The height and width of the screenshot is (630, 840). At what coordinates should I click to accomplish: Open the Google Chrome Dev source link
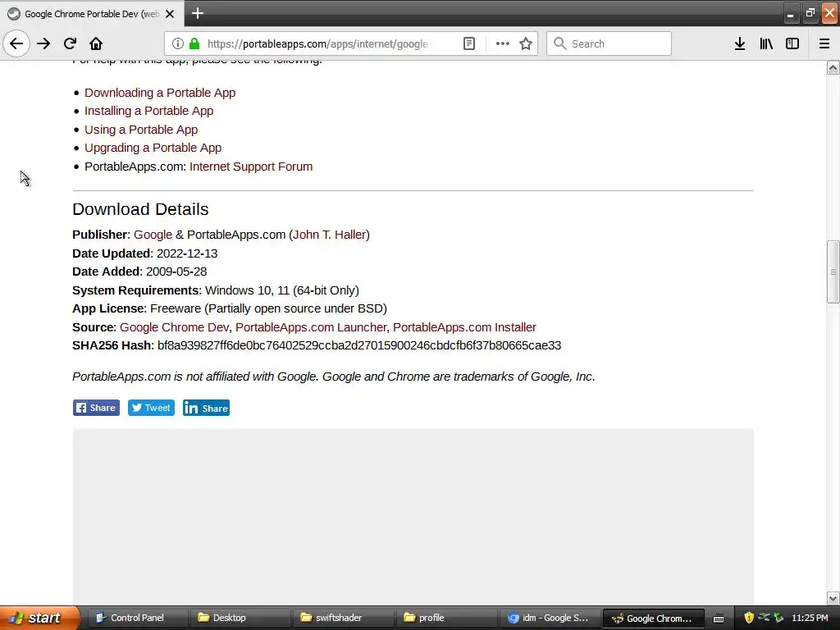click(174, 327)
